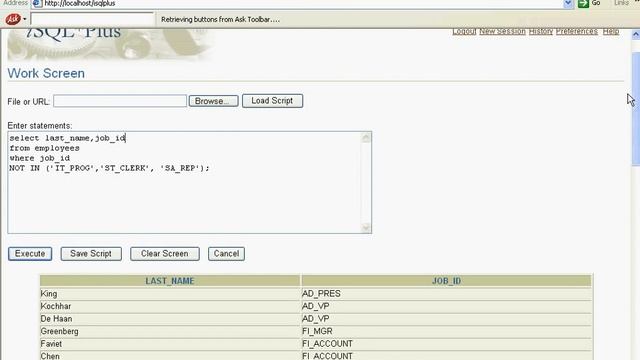
Task: Click the Cancel button
Action: point(226,253)
